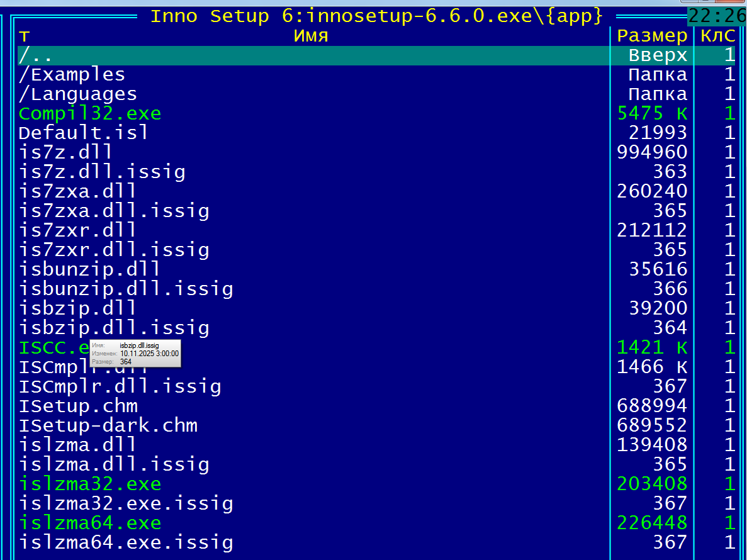
Task: Select ISetup.chm help file
Action: pos(78,406)
